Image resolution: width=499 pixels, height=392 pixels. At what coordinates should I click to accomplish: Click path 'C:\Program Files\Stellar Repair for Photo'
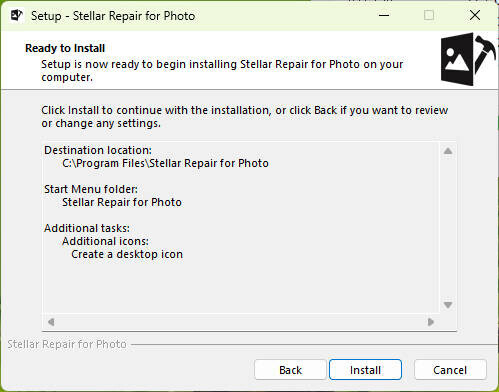click(165, 163)
